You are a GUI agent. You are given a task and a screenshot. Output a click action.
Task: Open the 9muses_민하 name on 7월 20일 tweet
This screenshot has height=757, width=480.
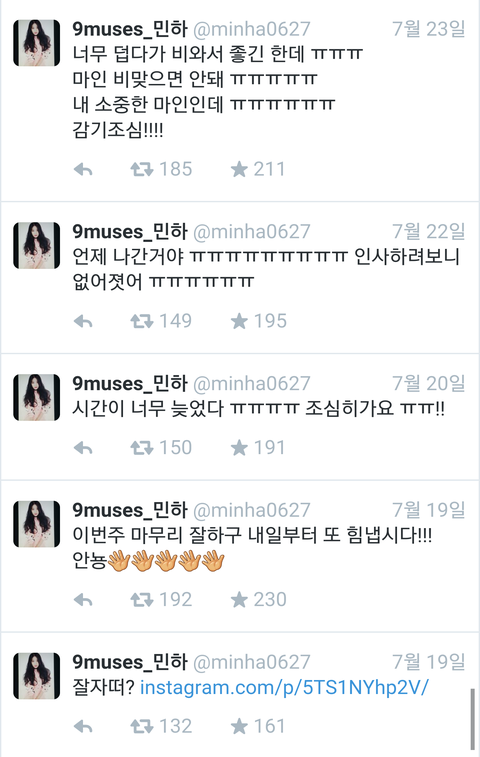tap(129, 384)
